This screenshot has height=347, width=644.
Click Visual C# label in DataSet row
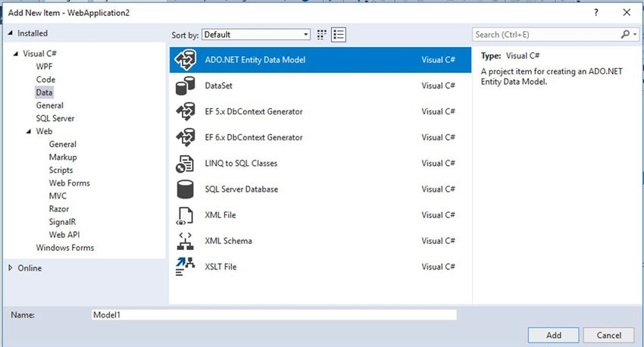pos(438,86)
